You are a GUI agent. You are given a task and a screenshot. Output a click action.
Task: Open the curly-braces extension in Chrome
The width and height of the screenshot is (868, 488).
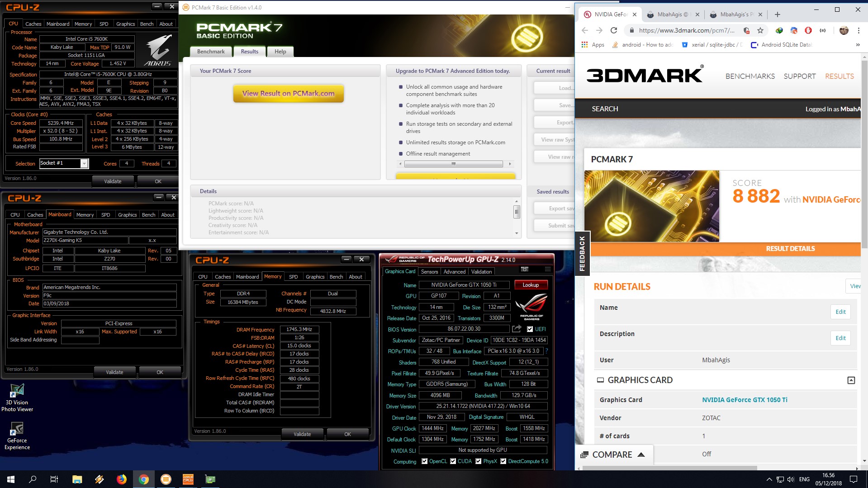[x=823, y=30]
